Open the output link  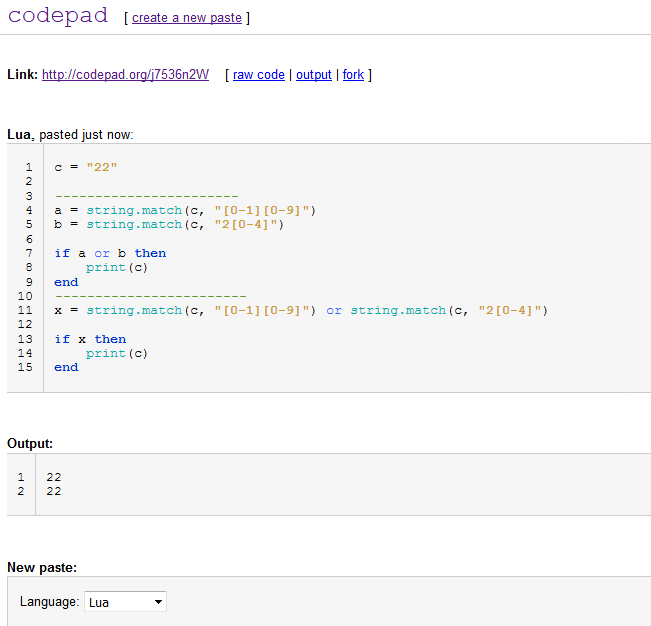(x=313, y=75)
